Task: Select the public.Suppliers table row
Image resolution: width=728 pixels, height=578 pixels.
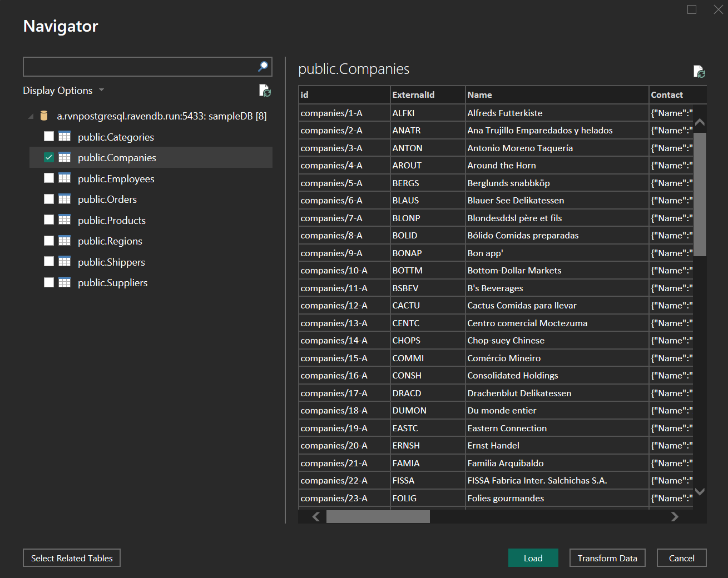Action: [x=151, y=282]
